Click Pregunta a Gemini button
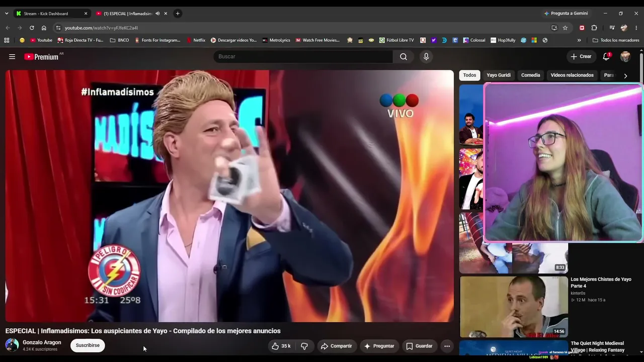Image resolution: width=644 pixels, height=362 pixels. click(566, 14)
